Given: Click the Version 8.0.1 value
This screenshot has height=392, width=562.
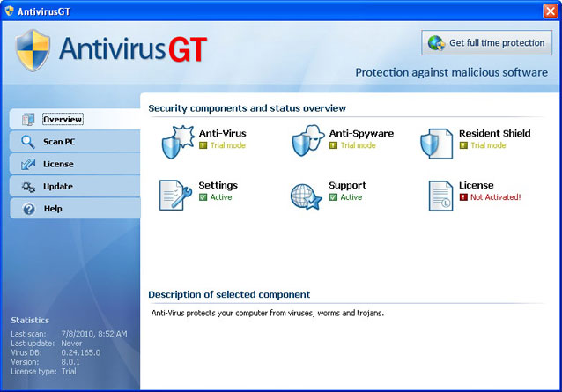Looking at the screenshot, I should click(70, 362).
